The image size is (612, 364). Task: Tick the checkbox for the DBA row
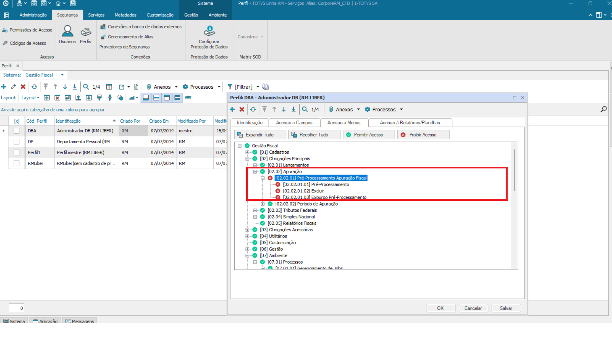pyautogui.click(x=16, y=131)
